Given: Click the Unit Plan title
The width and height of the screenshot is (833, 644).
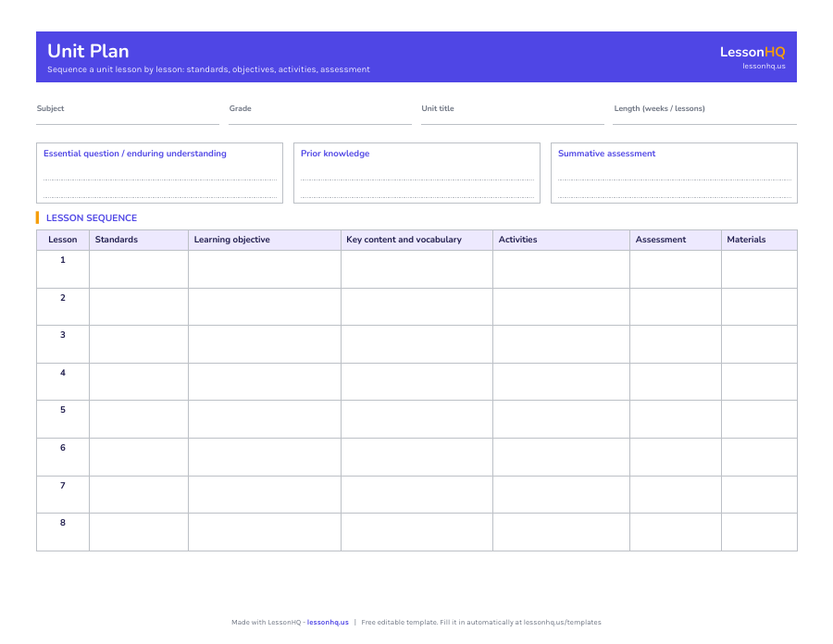Looking at the screenshot, I should 88,51.
